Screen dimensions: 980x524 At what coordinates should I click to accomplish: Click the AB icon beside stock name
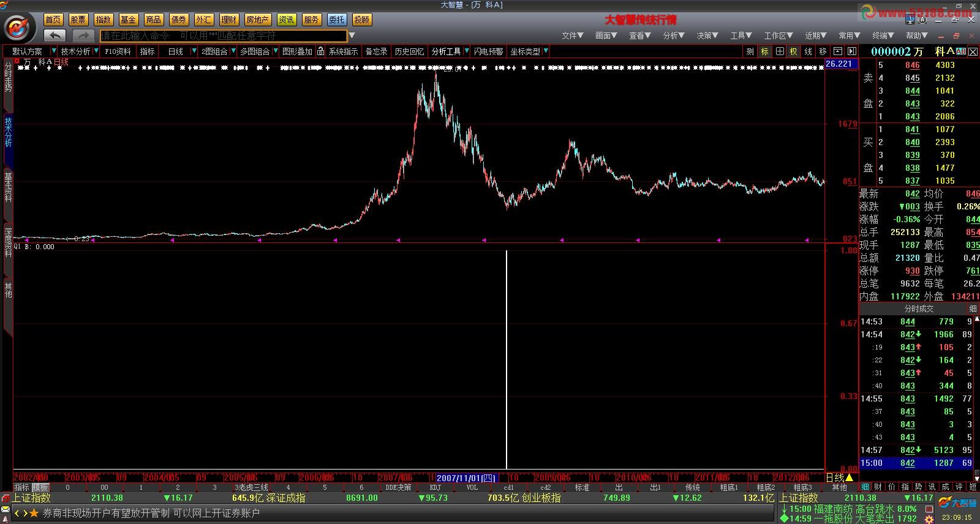point(960,51)
